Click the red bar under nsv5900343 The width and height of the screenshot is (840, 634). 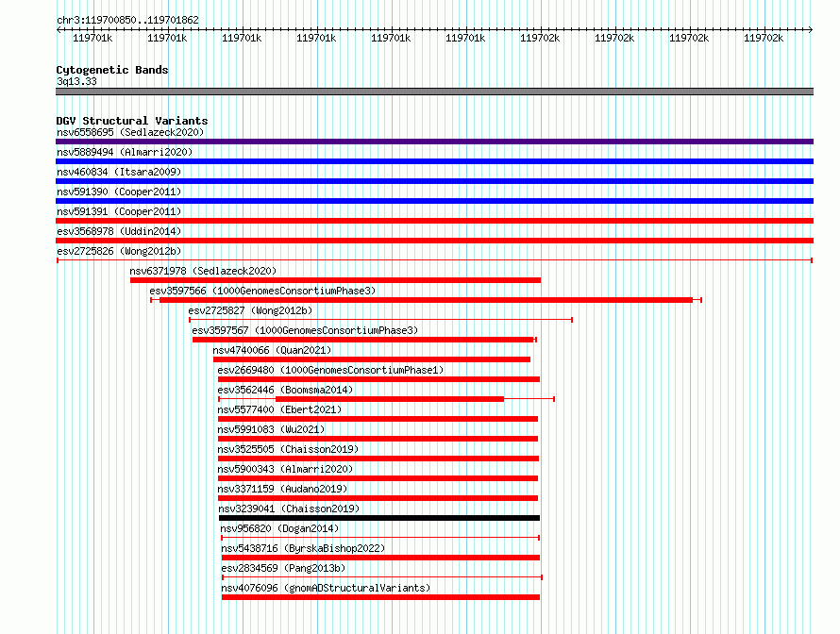point(378,478)
